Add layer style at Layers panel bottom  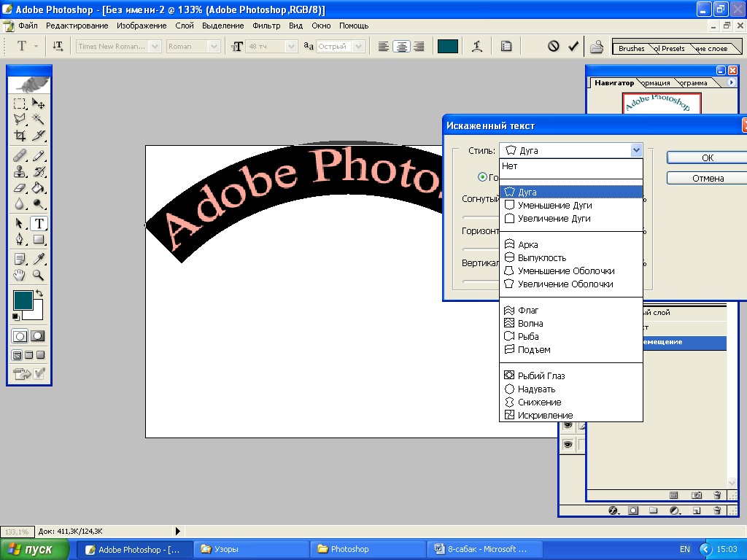[x=614, y=510]
